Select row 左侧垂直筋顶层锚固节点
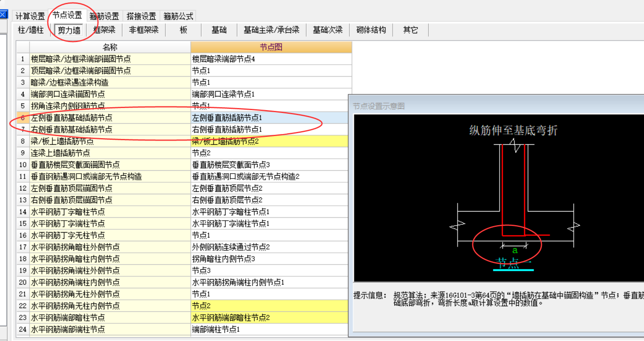 point(110,188)
